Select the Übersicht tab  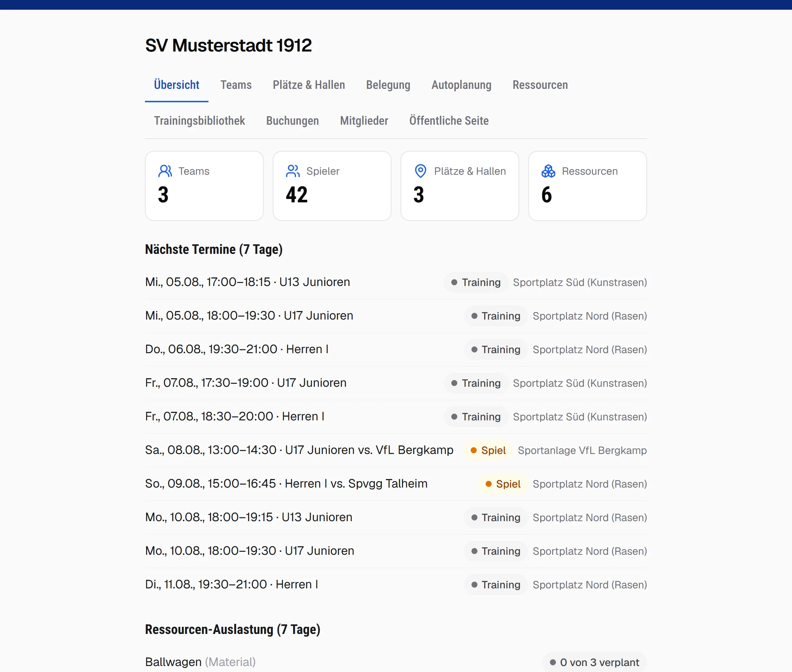click(176, 85)
